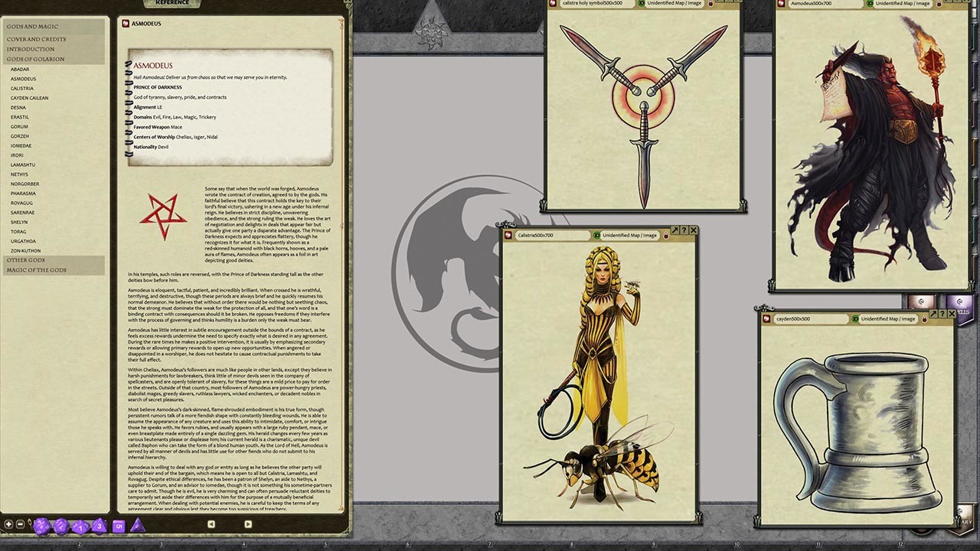Click Calistria500x700 window link icon
The width and height of the screenshot is (980, 551).
point(508,235)
